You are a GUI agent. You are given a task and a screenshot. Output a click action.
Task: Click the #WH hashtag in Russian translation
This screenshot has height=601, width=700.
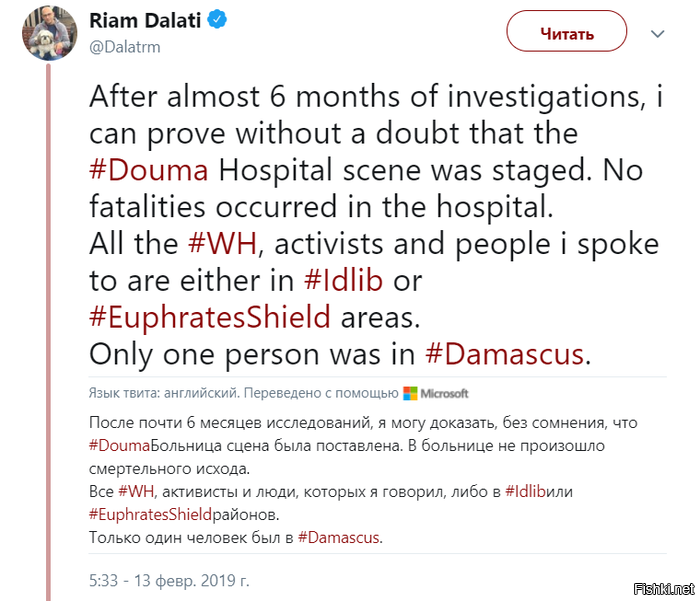[x=136, y=492]
